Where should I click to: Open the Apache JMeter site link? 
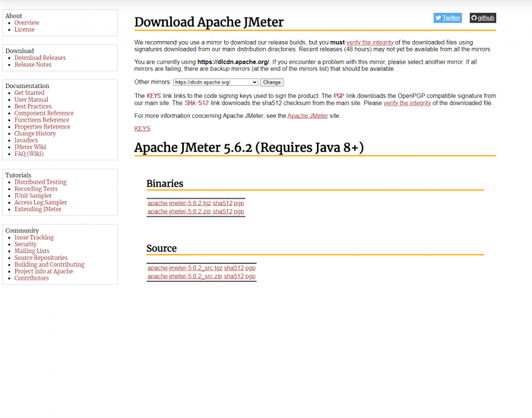(307, 116)
